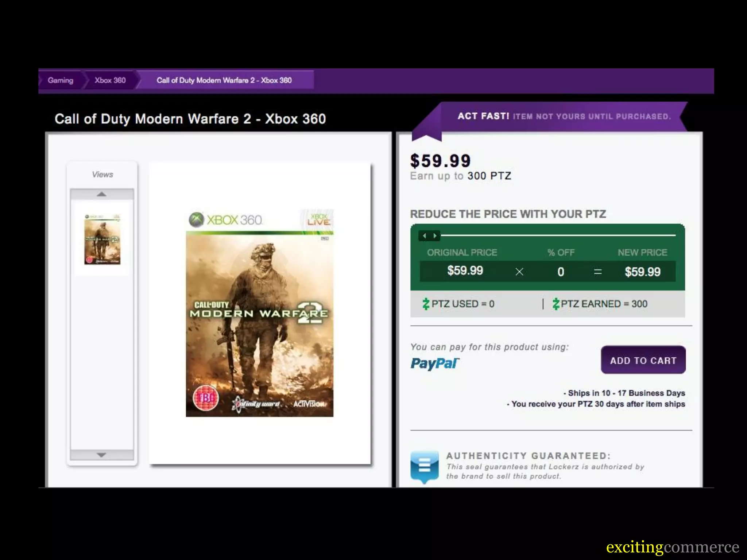Click the Xbox 360 logo on cover

click(226, 220)
